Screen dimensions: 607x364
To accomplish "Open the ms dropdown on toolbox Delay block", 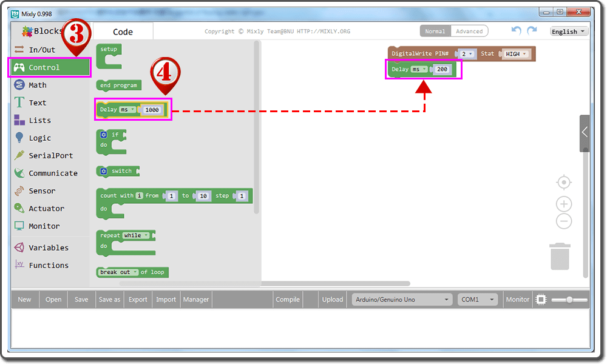I will point(127,109).
